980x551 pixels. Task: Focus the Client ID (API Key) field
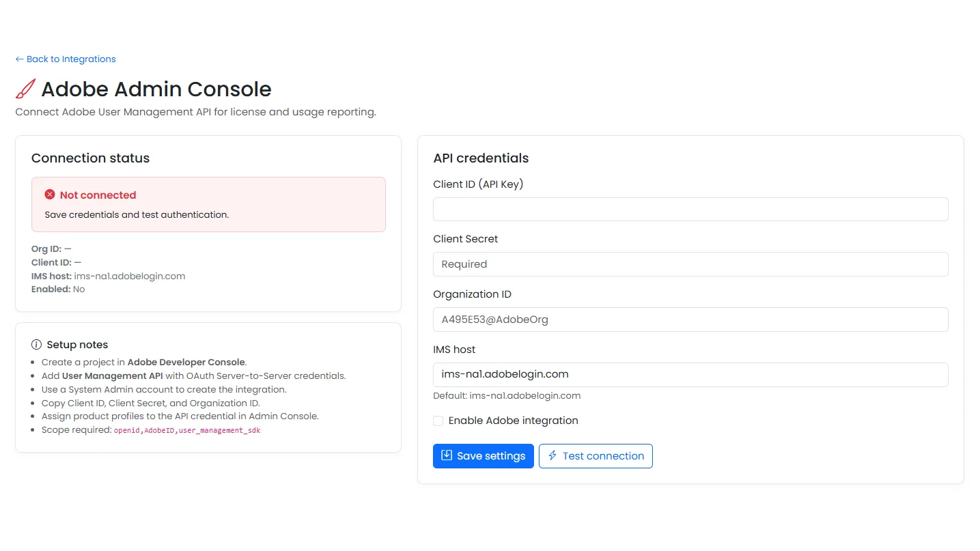(x=690, y=209)
